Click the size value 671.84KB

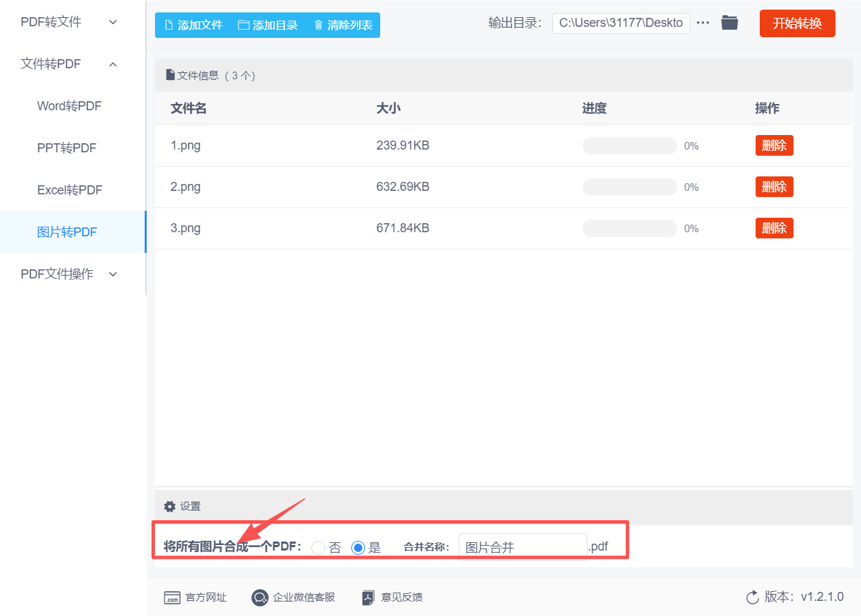pos(403,228)
